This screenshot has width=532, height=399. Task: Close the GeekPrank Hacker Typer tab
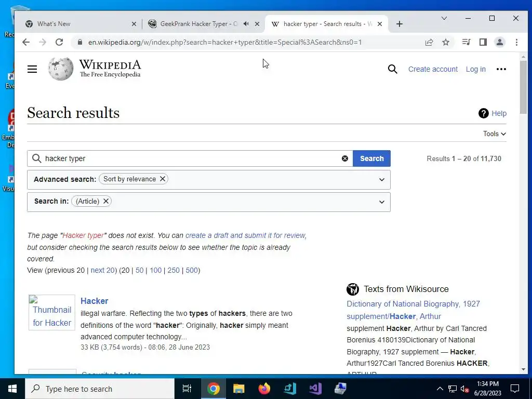257,24
